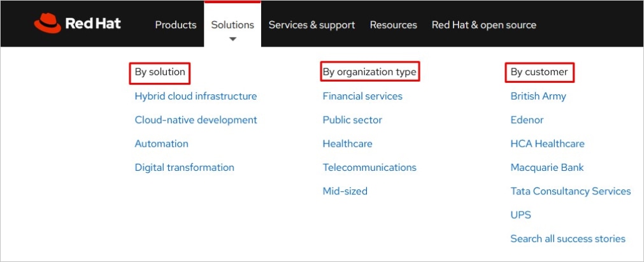The width and height of the screenshot is (644, 262).
Task: Open the Telecommunications link
Action: click(x=369, y=168)
